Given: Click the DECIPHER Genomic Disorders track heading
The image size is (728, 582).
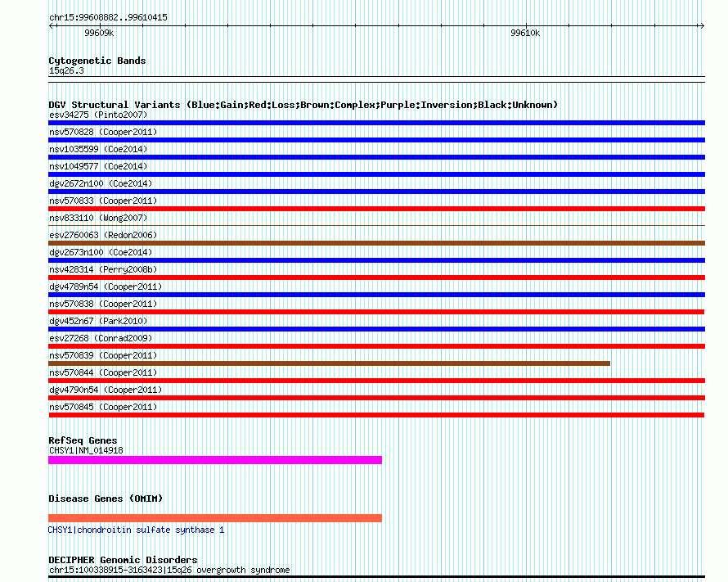Looking at the screenshot, I should (x=123, y=560).
